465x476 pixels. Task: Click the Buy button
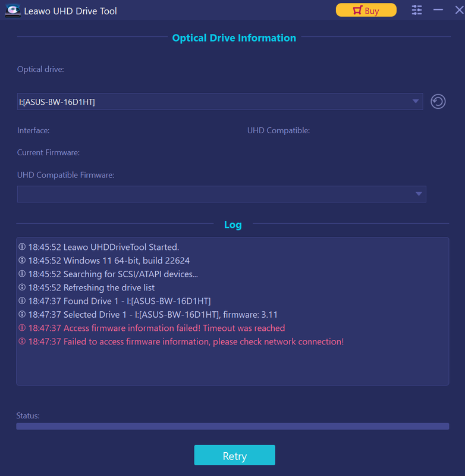click(366, 10)
